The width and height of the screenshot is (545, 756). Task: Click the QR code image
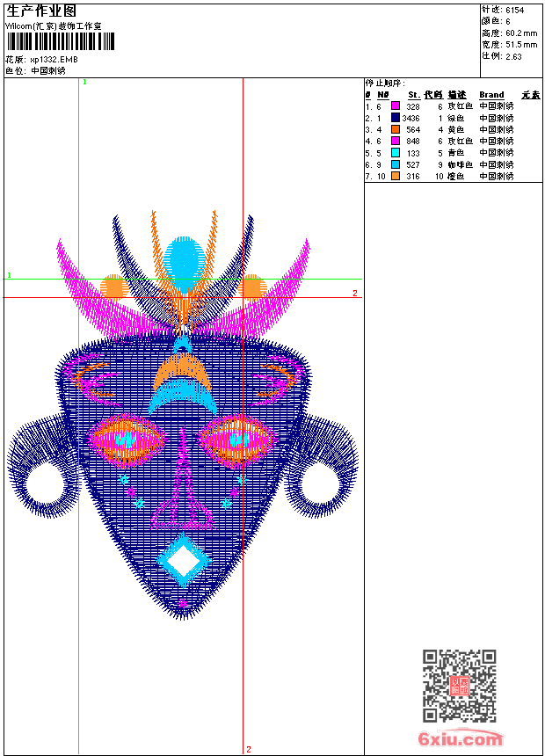pos(459,686)
